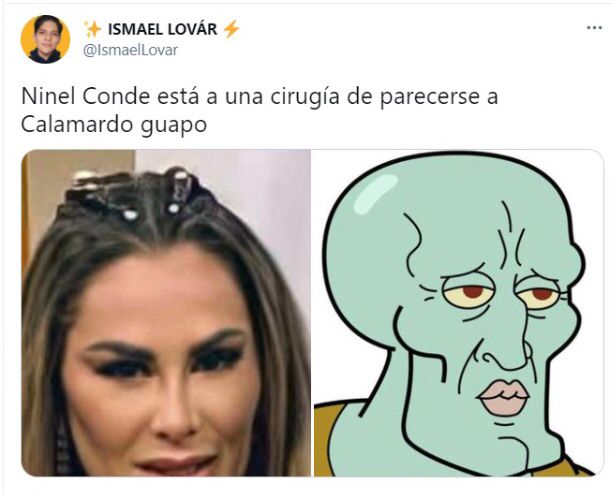The width and height of the screenshot is (613, 495).
Task: Open the left photo of the woman
Action: click(166, 313)
